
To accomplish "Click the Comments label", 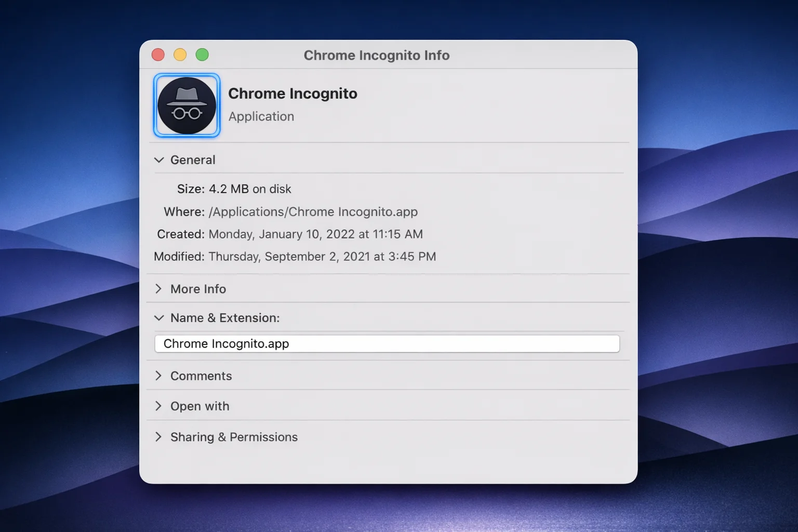I will 201,376.
